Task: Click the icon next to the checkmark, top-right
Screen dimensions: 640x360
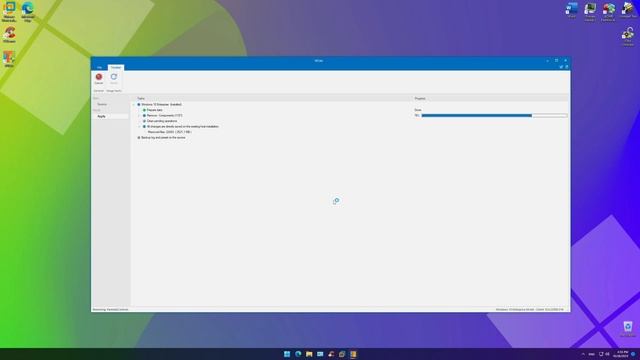Action: 567,67
